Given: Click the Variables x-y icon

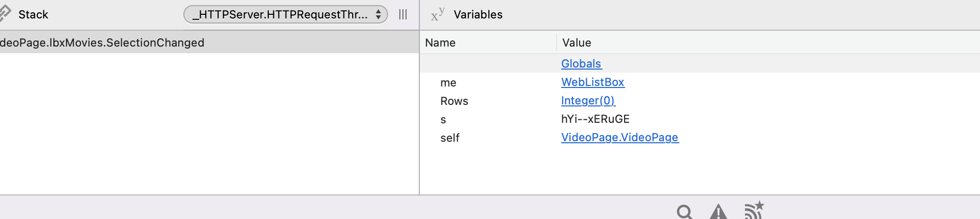Looking at the screenshot, I should 438,14.
